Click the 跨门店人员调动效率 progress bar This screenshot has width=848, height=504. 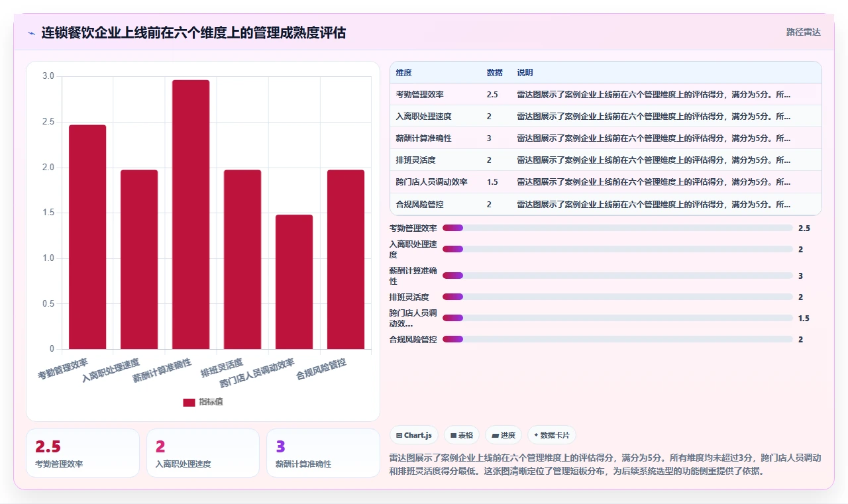click(617, 318)
